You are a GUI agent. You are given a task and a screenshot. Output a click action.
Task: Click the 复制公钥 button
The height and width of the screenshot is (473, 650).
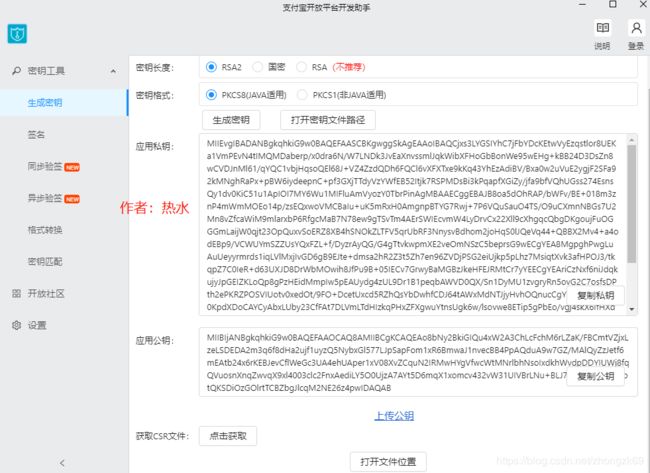click(595, 376)
